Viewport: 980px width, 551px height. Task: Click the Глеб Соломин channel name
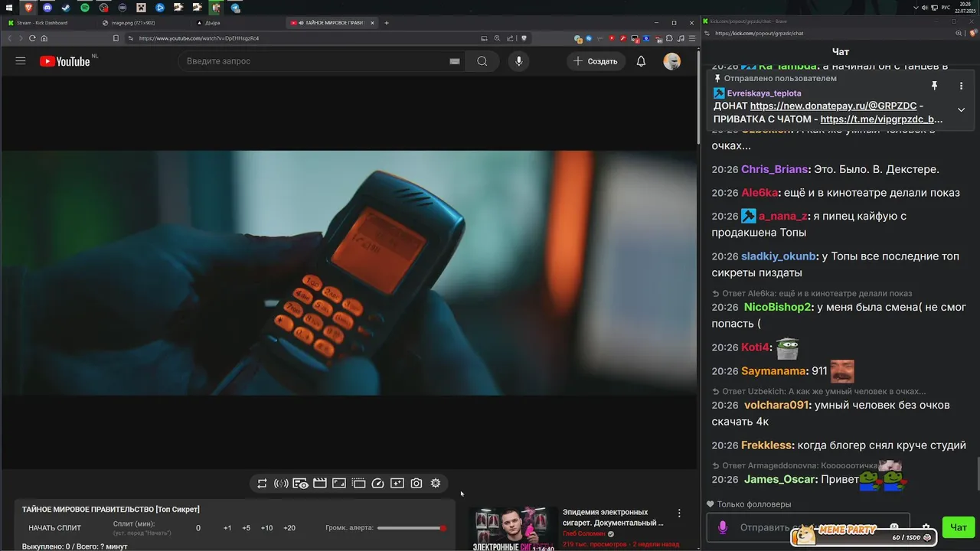click(584, 533)
